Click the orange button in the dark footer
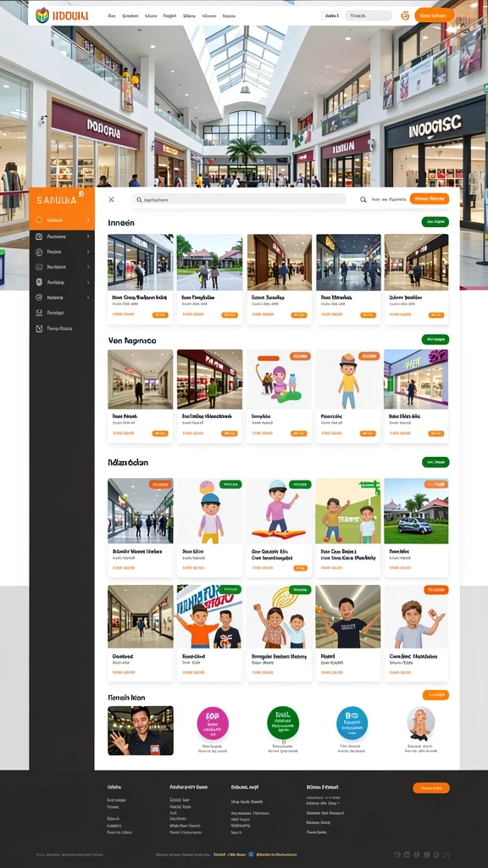This screenshot has width=488, height=868. tap(431, 787)
